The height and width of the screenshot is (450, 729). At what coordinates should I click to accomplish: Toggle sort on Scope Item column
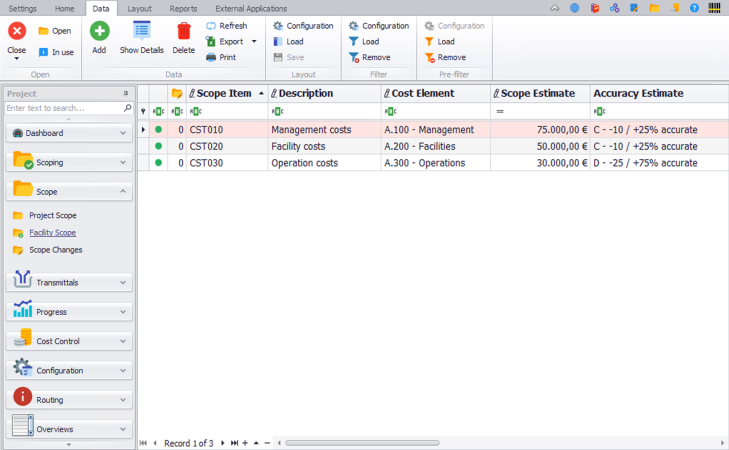point(227,93)
